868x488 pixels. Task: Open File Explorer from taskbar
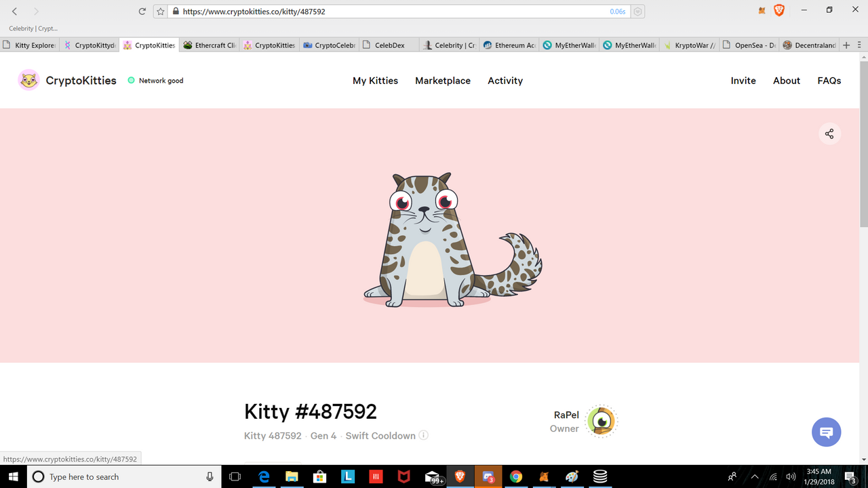point(292,476)
